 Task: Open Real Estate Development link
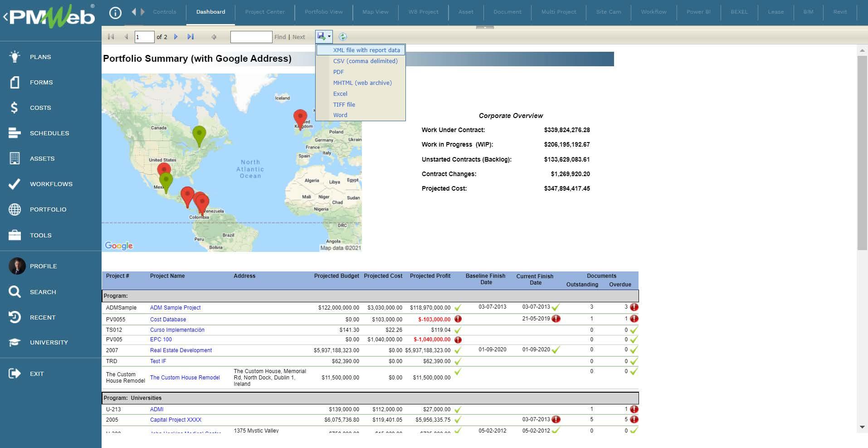(x=181, y=350)
